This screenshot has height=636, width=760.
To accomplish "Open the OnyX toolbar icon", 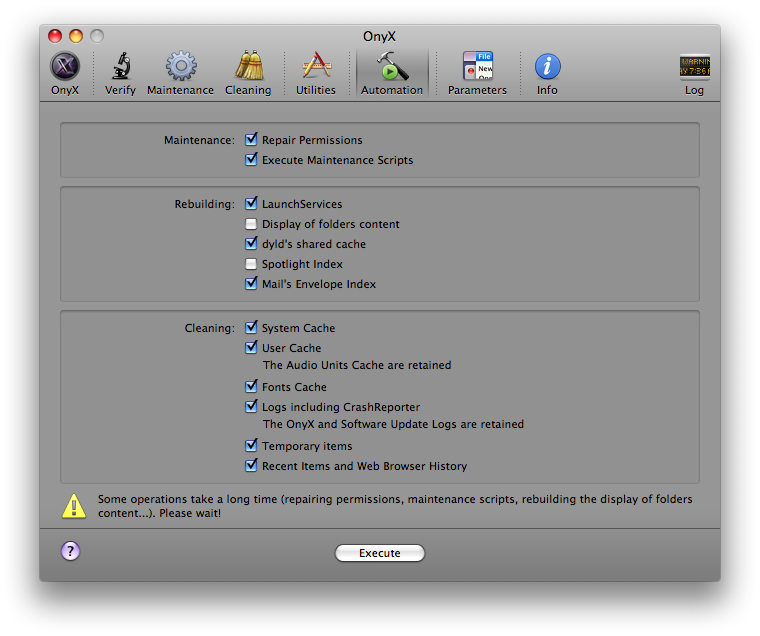I will click(x=65, y=73).
